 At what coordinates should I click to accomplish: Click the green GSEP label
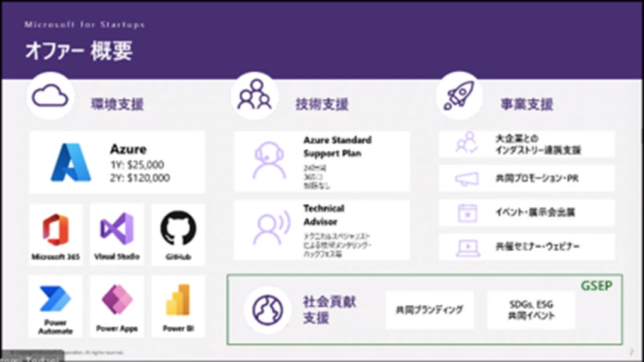[596, 285]
